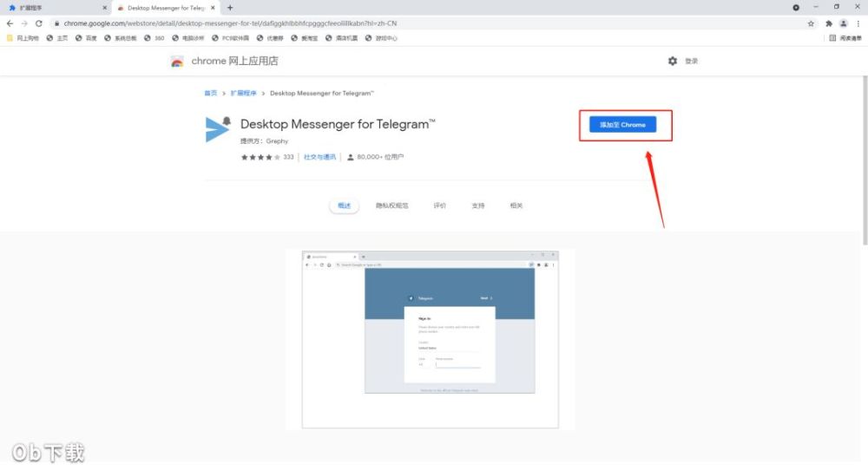Switch to the 评价 reviews tab
The image size is (868, 470).
(x=439, y=206)
